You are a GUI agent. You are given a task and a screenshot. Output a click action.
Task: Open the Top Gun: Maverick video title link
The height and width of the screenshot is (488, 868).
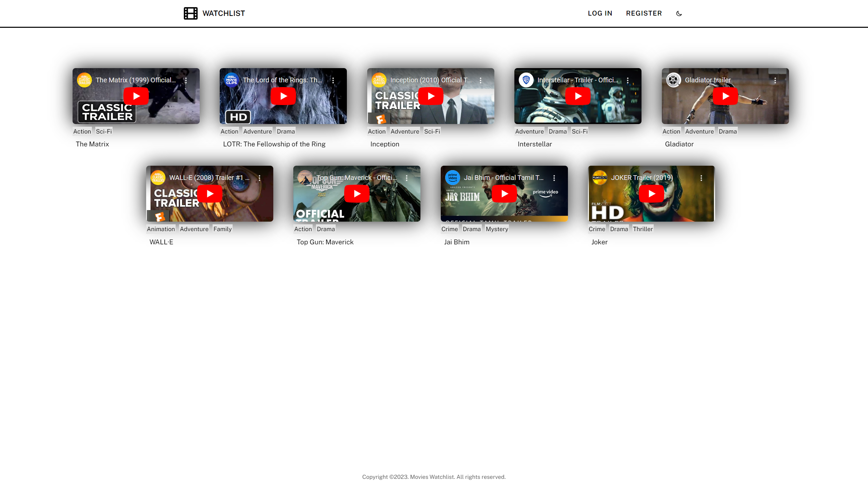coord(356,178)
